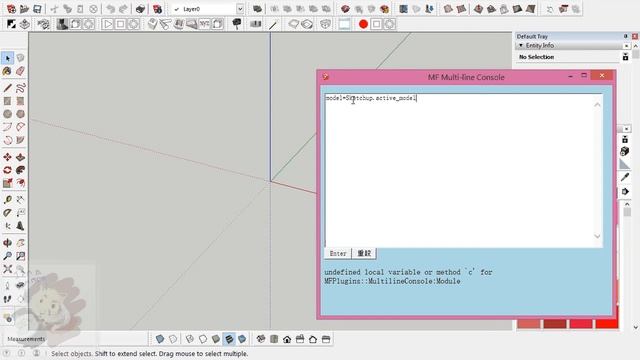The image size is (640, 360).
Task: Select the Line pencil tool
Action: (x=7, y=88)
